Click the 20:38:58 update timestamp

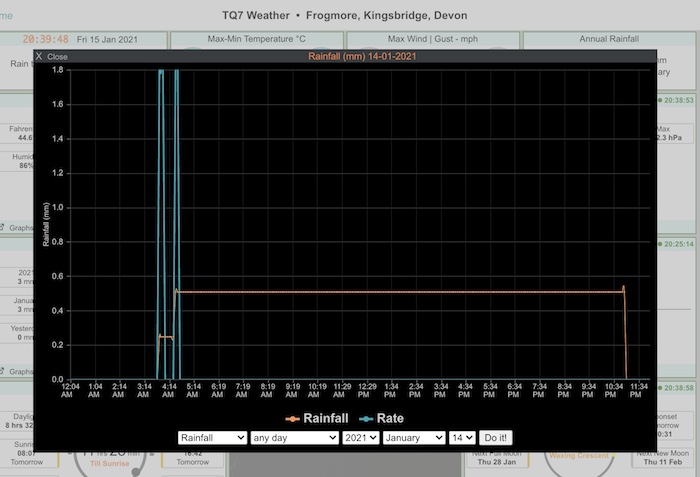[x=678, y=388]
